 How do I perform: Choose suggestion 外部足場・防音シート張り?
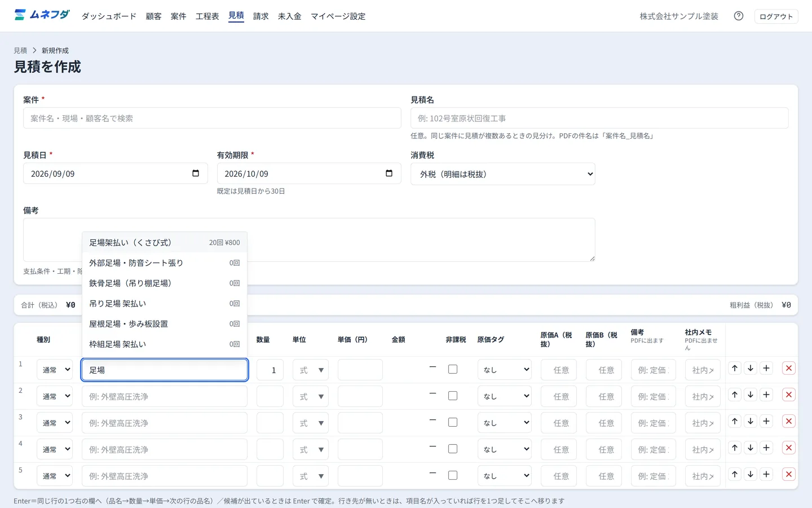(165, 262)
